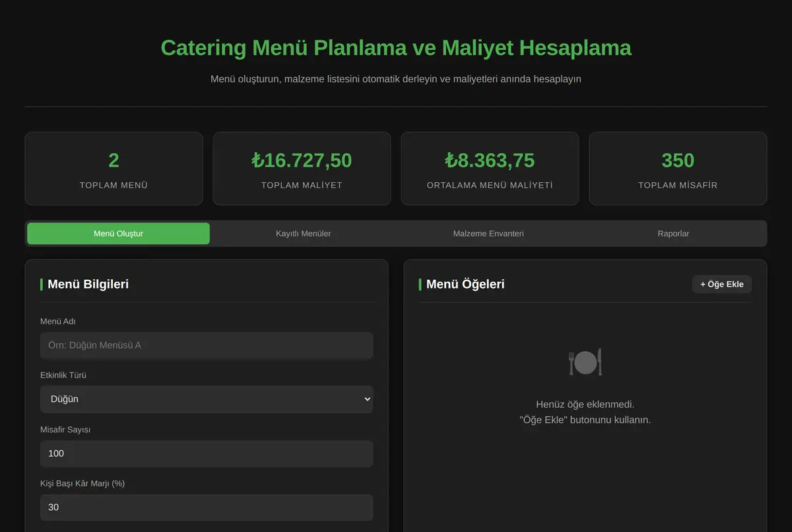This screenshot has width=792, height=532.
Task: Click the TOPLAM MENÜ card caption
Action: [x=114, y=185]
